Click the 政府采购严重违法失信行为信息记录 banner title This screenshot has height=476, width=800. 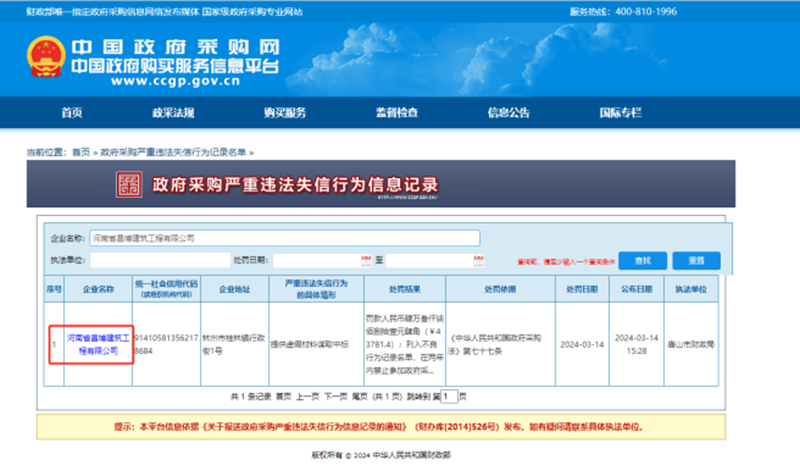pyautogui.click(x=295, y=185)
